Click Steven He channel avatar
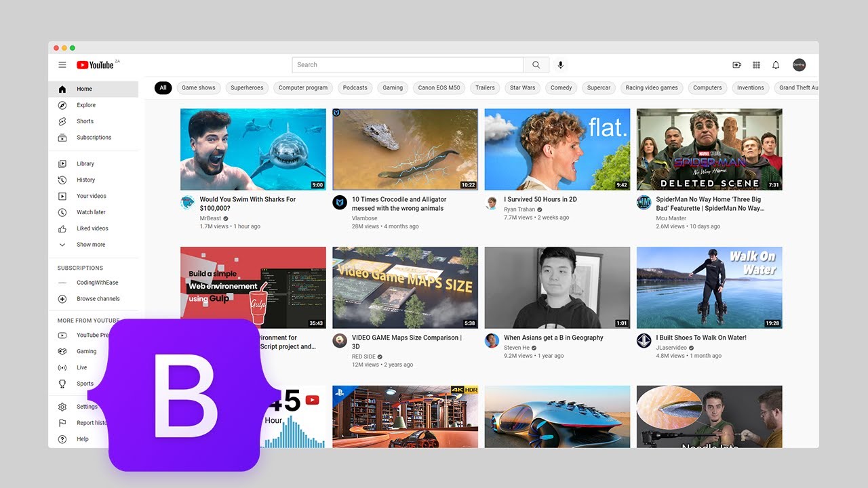 (492, 341)
